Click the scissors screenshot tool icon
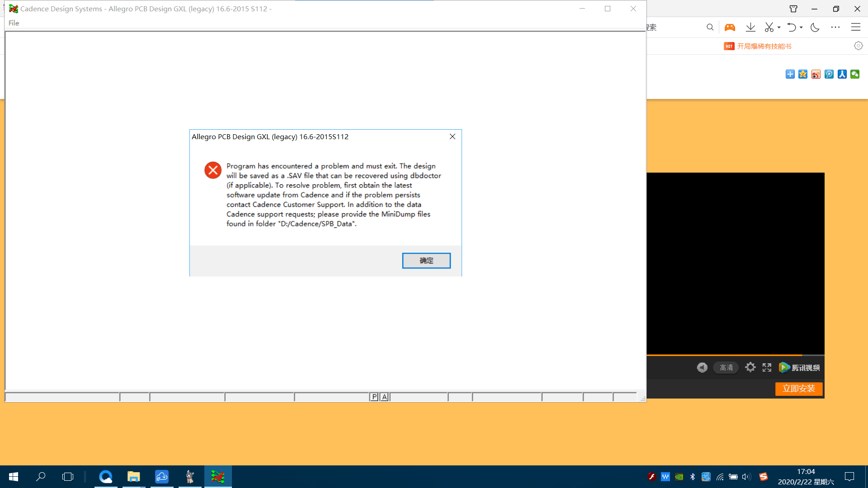The image size is (868, 488). 769,28
